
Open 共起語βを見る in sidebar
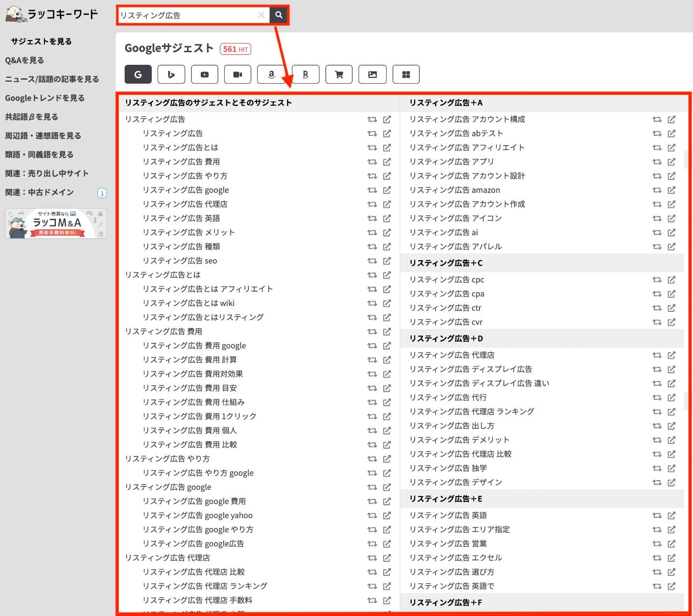coord(31,117)
